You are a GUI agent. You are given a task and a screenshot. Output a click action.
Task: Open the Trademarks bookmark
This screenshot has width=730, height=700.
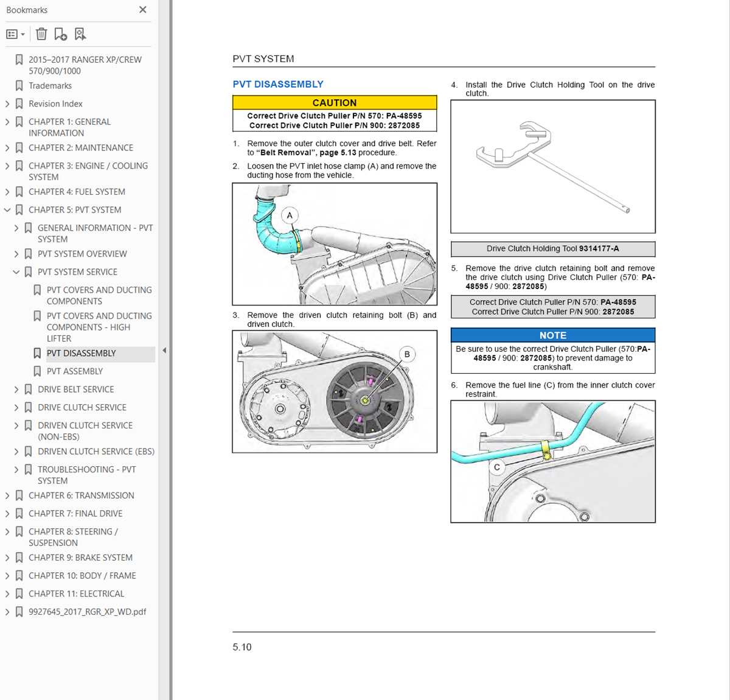coord(50,86)
